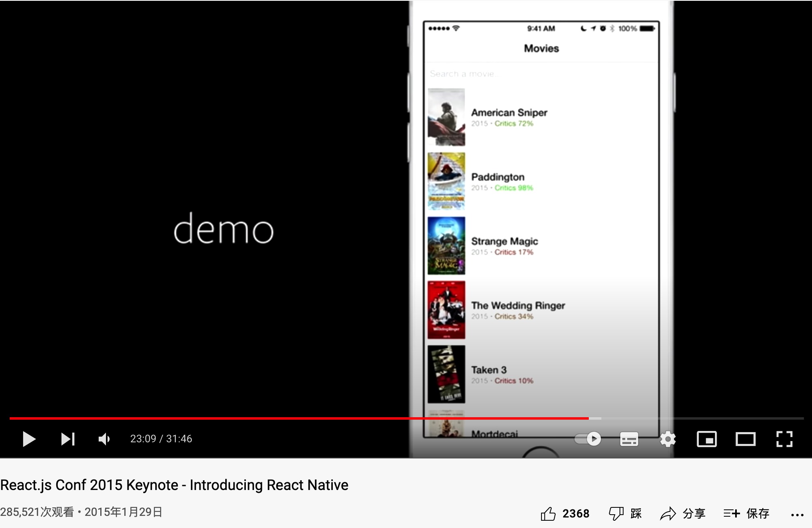Open the 分享 share options
Image resolution: width=812 pixels, height=528 pixels.
click(x=683, y=513)
